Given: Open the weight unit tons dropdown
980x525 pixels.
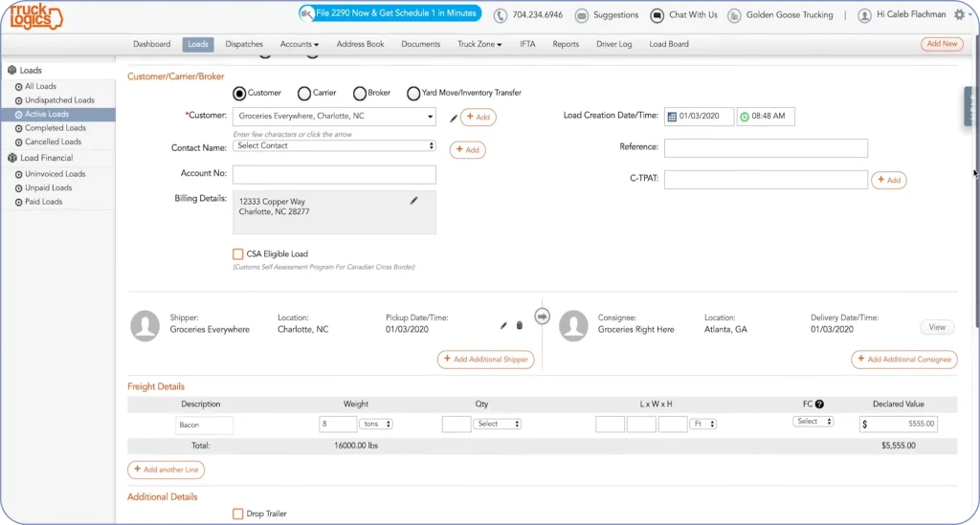Looking at the screenshot, I should (x=375, y=424).
